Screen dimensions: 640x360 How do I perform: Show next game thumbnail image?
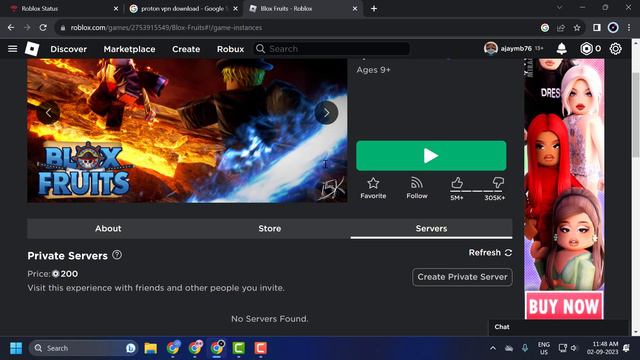tap(326, 113)
